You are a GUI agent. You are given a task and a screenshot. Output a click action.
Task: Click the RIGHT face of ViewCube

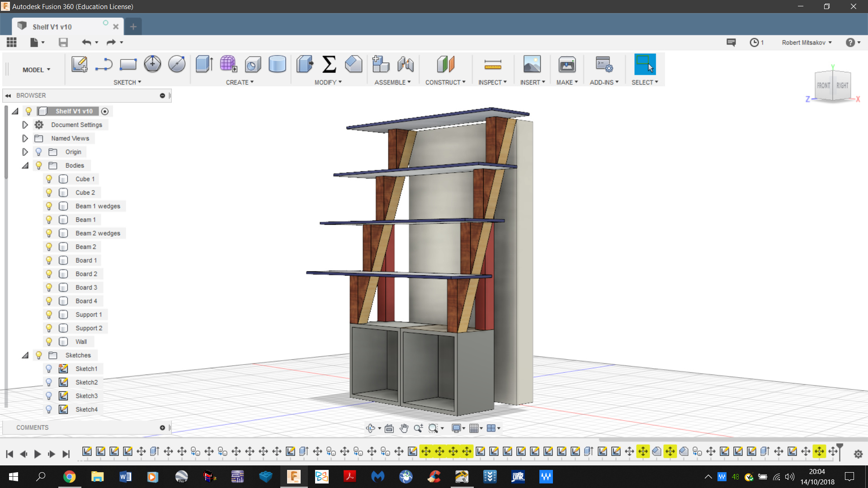842,85
